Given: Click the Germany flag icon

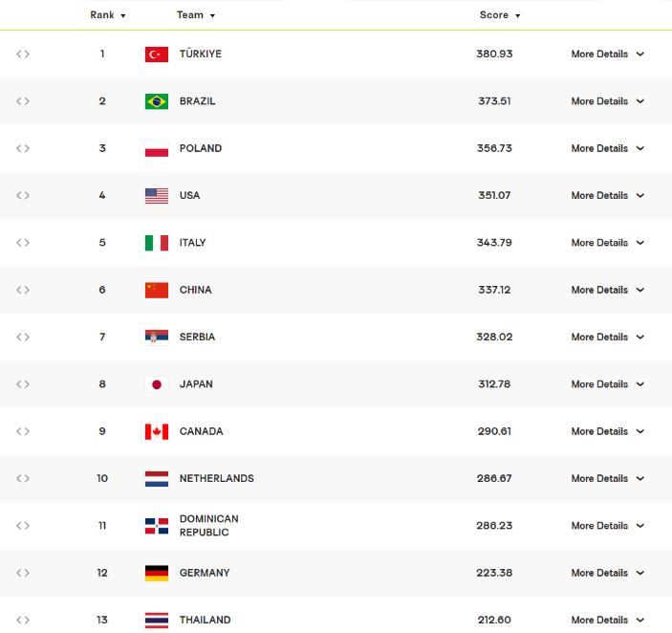Looking at the screenshot, I should [157, 573].
